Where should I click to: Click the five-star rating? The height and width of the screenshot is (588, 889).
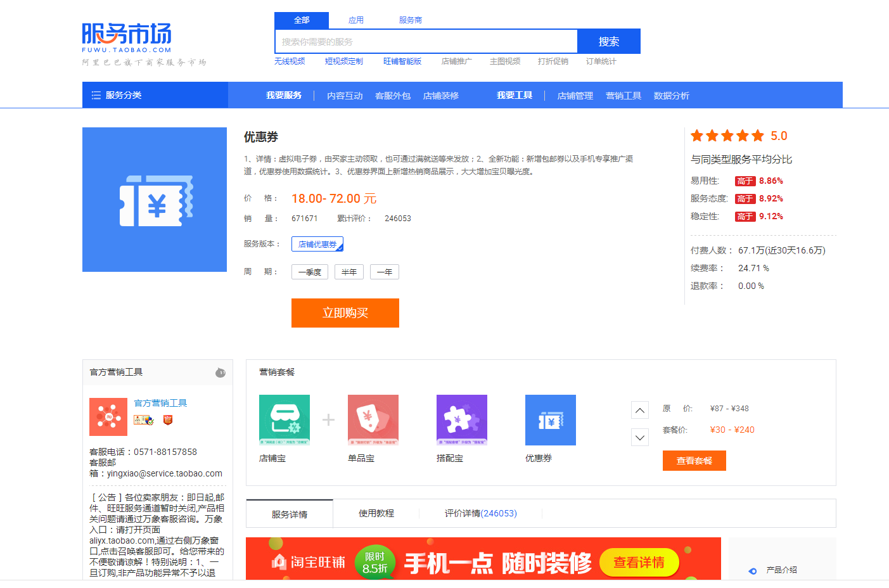pos(727,136)
